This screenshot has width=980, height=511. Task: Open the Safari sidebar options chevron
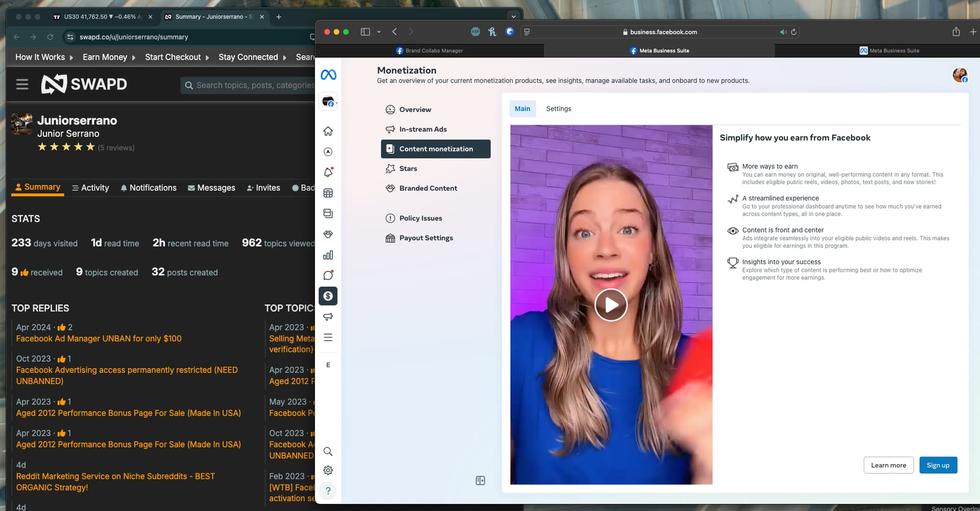click(379, 32)
